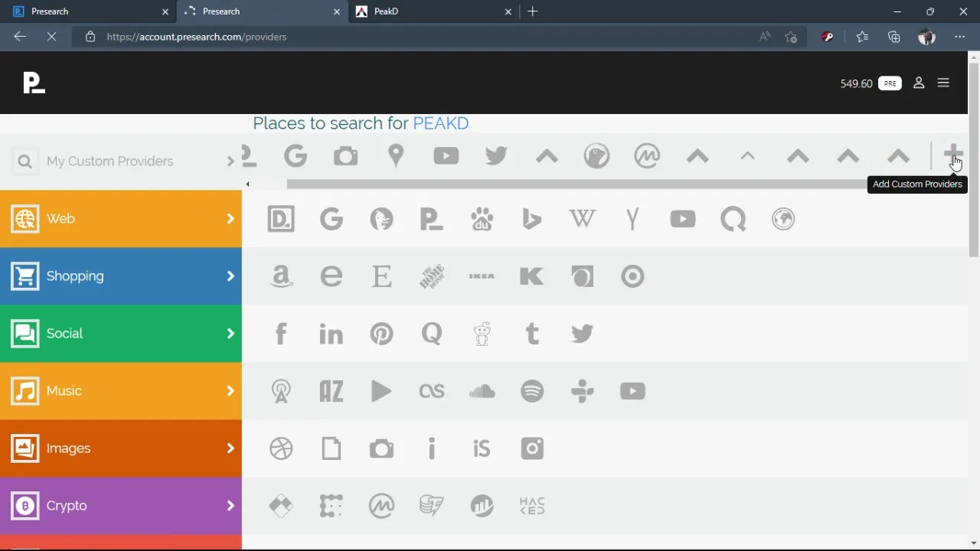Add this page to favorites star
Screen dimensions: 980x551
point(791,37)
